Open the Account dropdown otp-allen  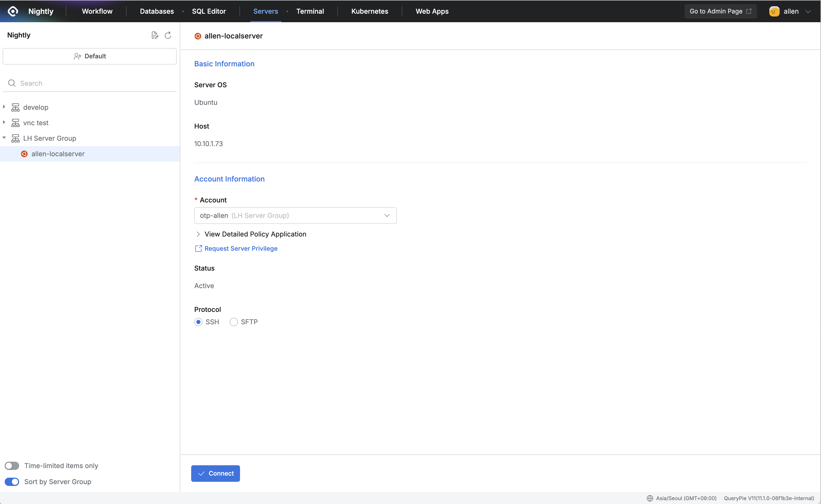point(295,216)
